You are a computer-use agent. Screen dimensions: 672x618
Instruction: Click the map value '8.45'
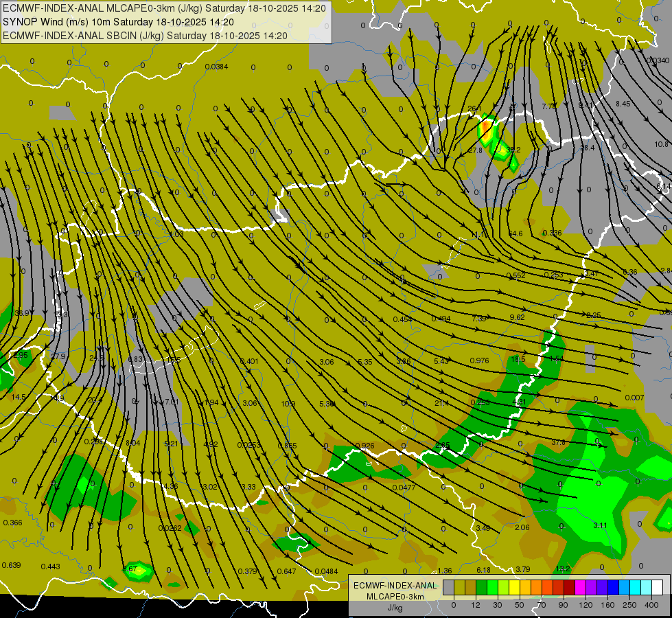623,104
